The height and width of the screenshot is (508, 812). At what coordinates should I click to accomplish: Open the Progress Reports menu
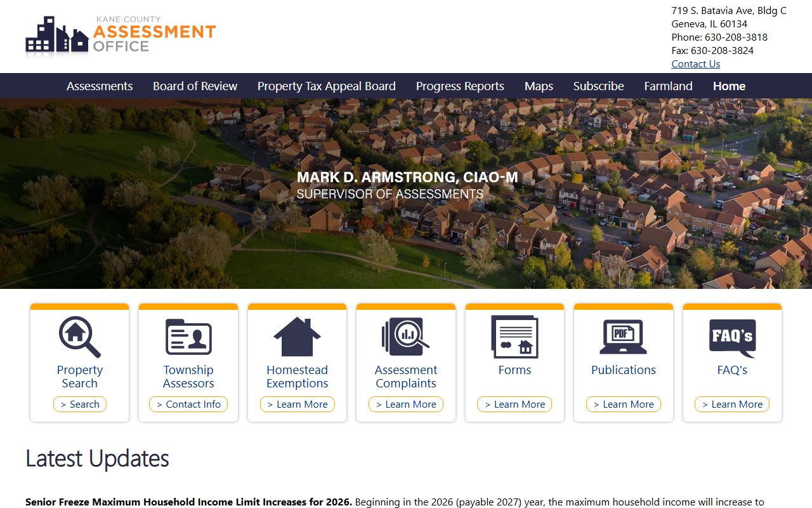tap(460, 86)
